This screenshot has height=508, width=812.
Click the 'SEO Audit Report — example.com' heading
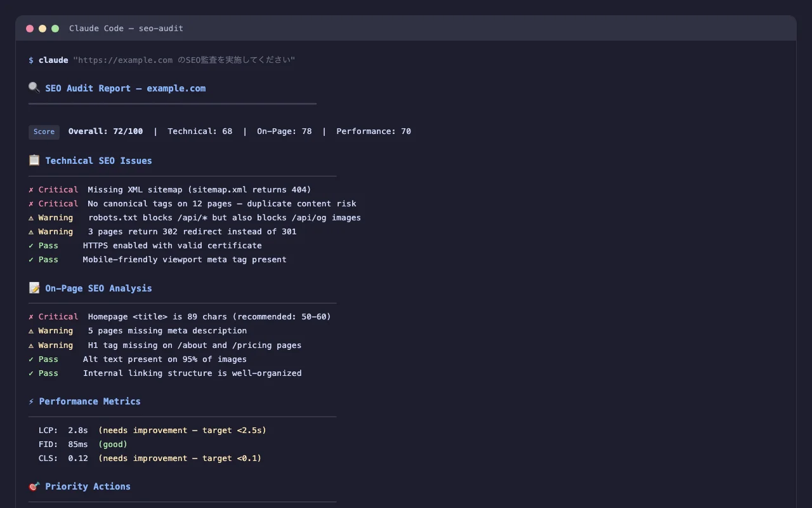[126, 88]
